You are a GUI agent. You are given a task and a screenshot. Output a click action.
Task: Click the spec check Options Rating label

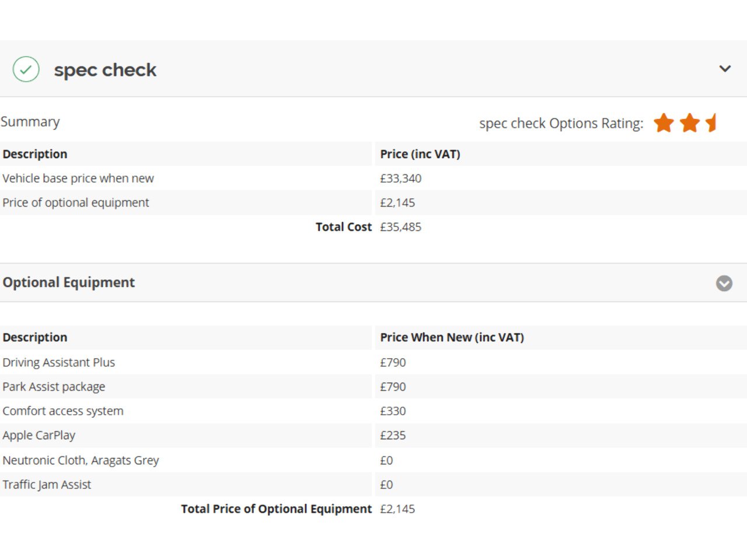561,124
